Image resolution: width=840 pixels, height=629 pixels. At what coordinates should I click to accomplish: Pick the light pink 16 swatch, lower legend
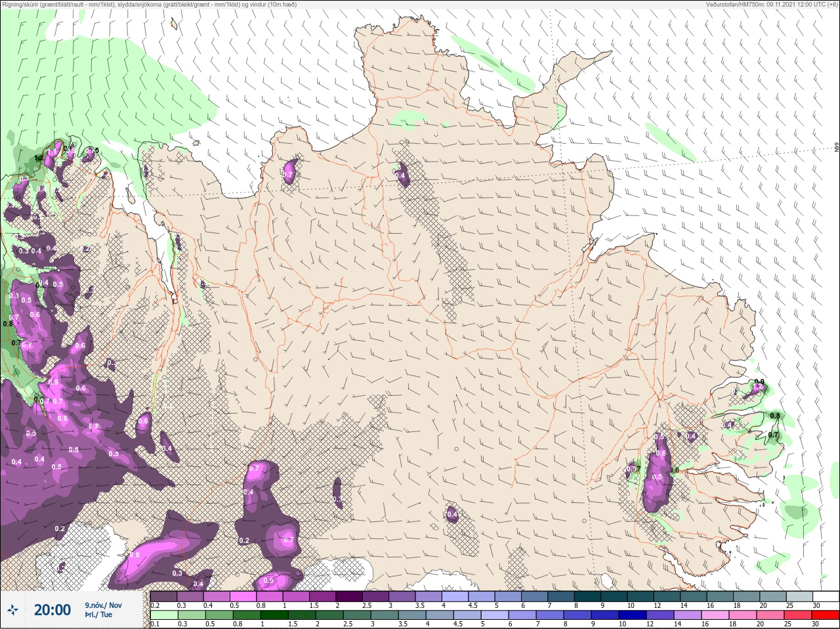[715, 615]
